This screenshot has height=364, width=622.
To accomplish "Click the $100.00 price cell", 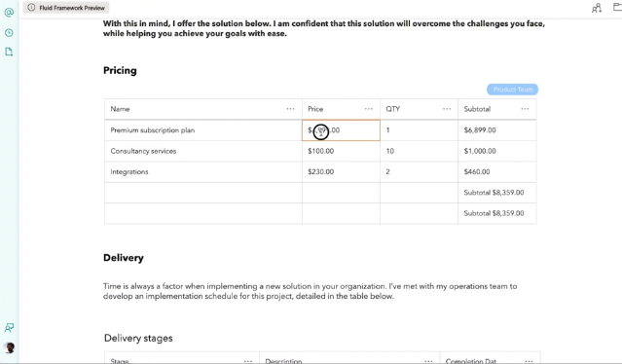I will point(341,151).
